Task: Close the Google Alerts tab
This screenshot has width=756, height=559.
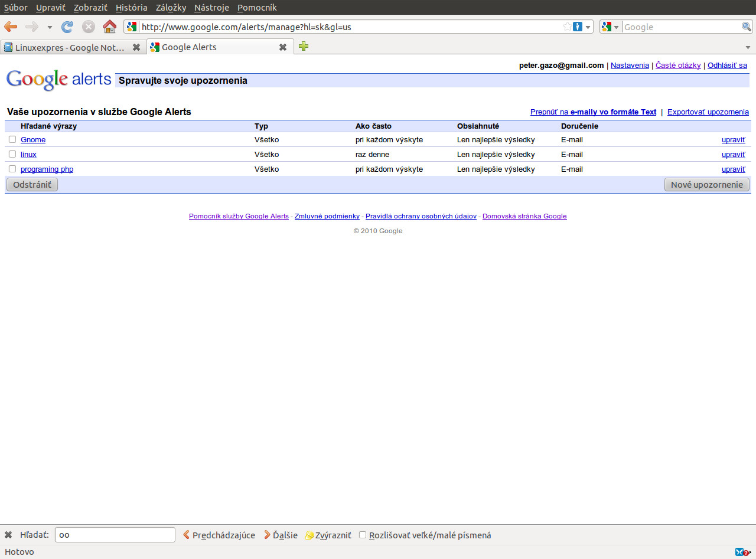Action: (x=283, y=47)
